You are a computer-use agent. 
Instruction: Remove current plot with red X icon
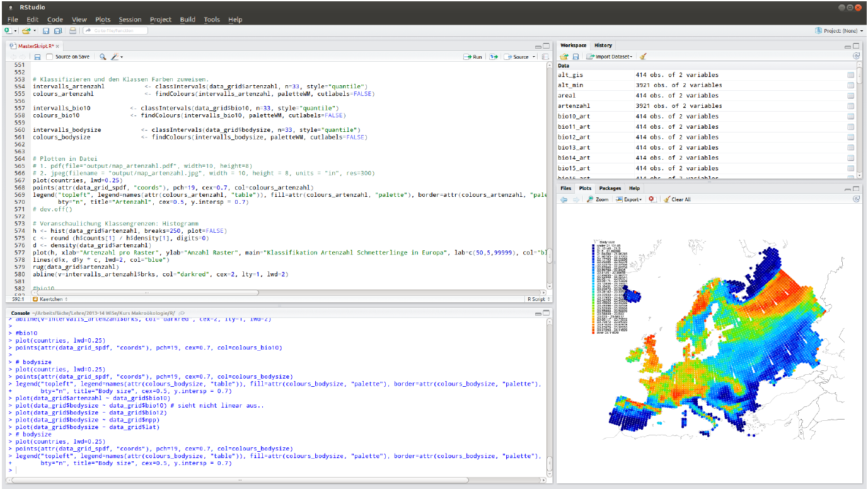click(x=652, y=199)
